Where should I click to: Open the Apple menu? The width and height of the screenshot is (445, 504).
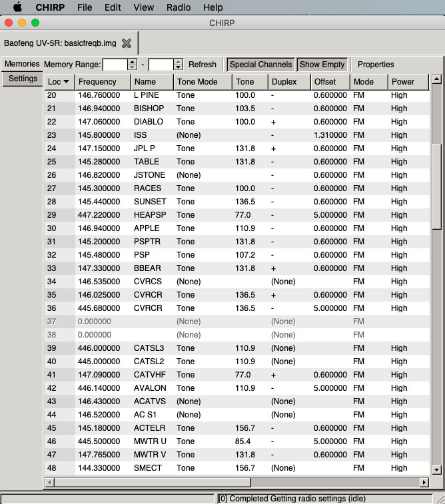[x=18, y=7]
